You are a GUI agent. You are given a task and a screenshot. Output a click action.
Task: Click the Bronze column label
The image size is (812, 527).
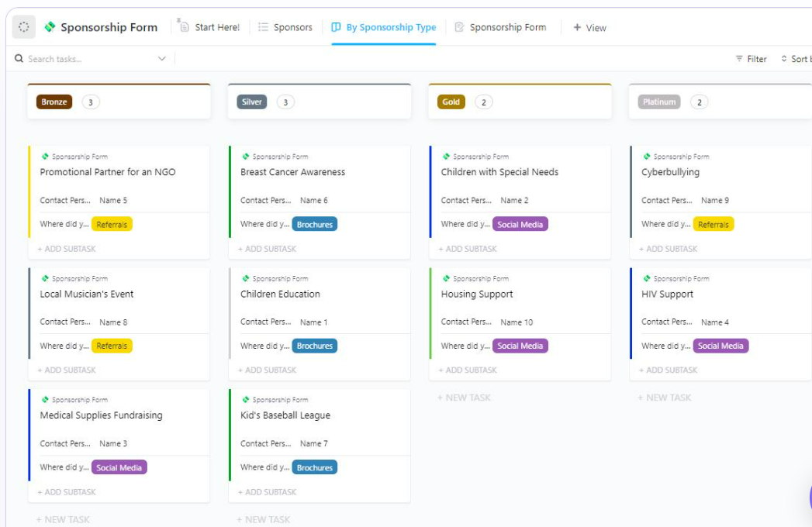(54, 102)
